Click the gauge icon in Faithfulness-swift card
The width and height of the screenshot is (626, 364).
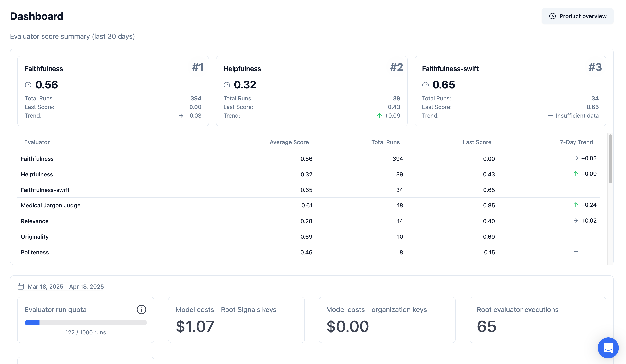pyautogui.click(x=425, y=85)
